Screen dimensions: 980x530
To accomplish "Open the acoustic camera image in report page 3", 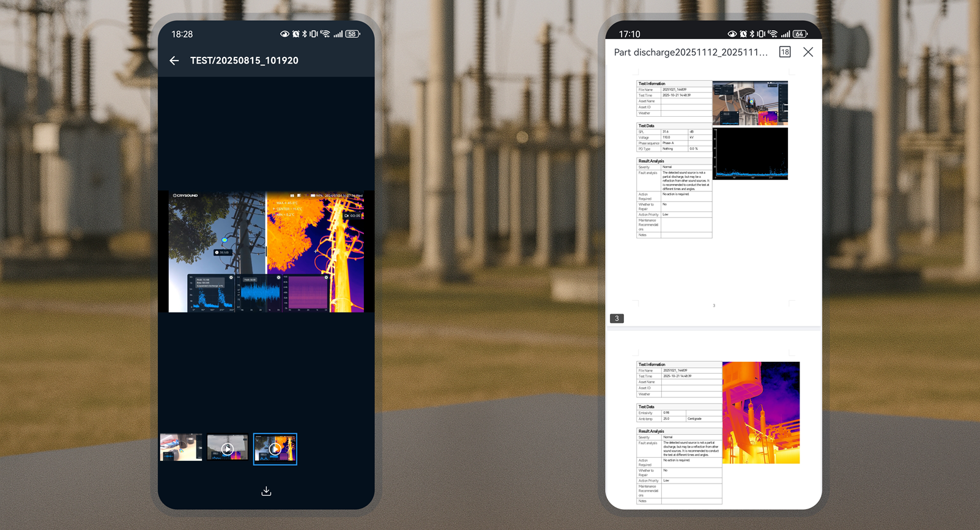I will (750, 103).
